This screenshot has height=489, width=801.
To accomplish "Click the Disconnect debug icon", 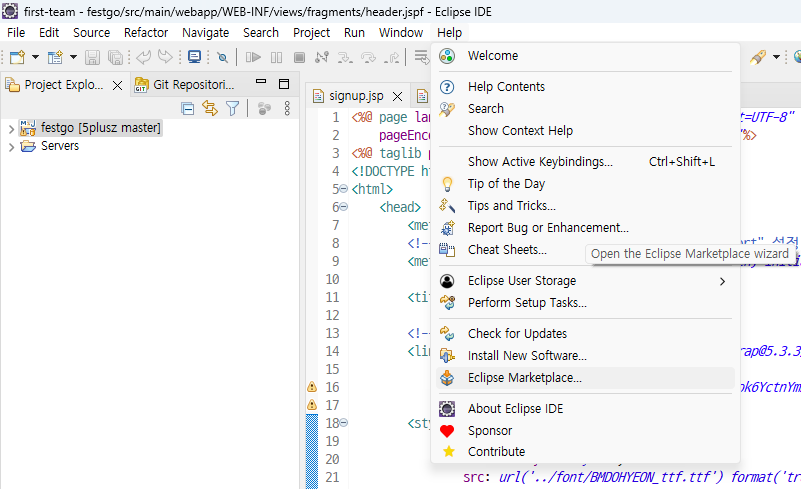I will tap(322, 57).
